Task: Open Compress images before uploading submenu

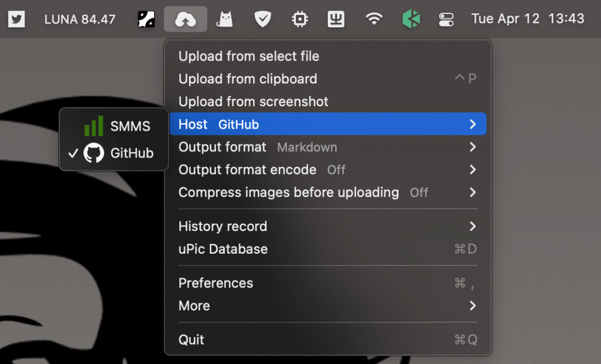Action: (328, 193)
